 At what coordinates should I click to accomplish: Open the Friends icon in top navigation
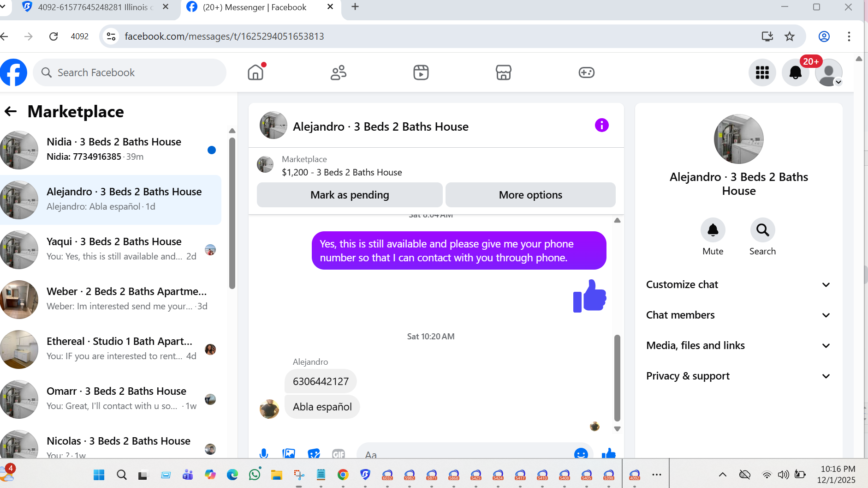click(339, 72)
